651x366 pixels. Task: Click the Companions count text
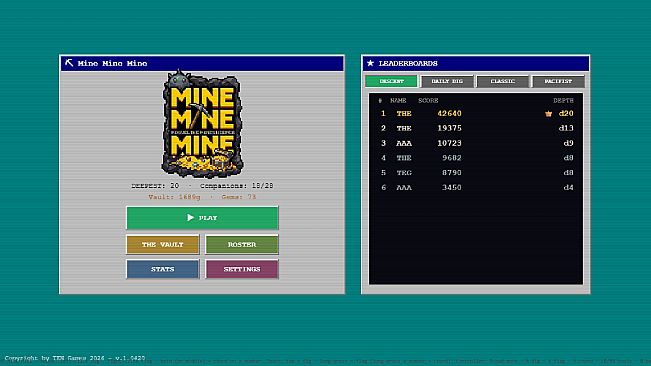[x=237, y=186]
